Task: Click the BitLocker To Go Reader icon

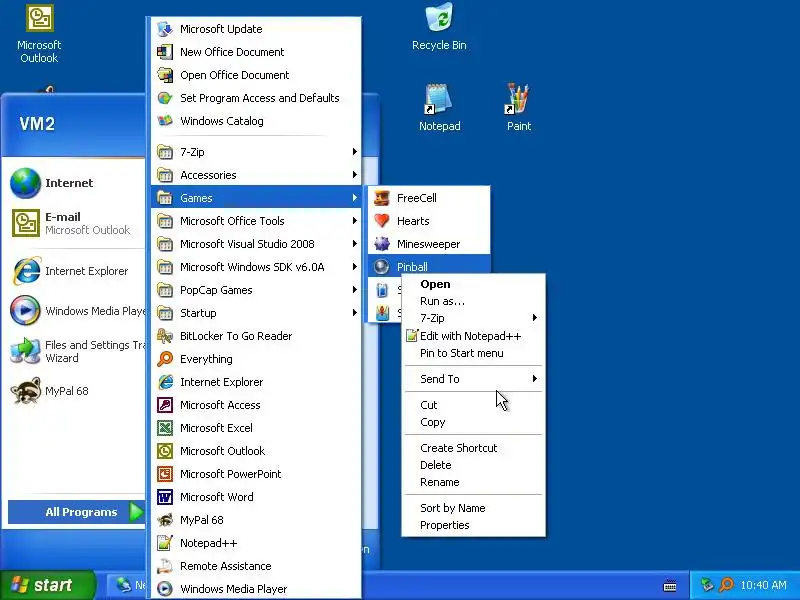Action: point(165,336)
